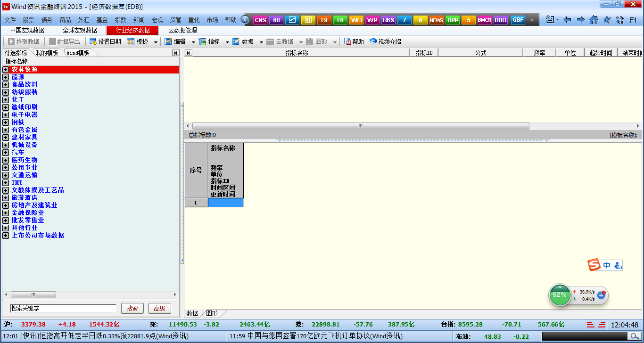The width and height of the screenshot is (644, 343).
Task: Switch to the 图形 bottom tab
Action: (x=212, y=313)
